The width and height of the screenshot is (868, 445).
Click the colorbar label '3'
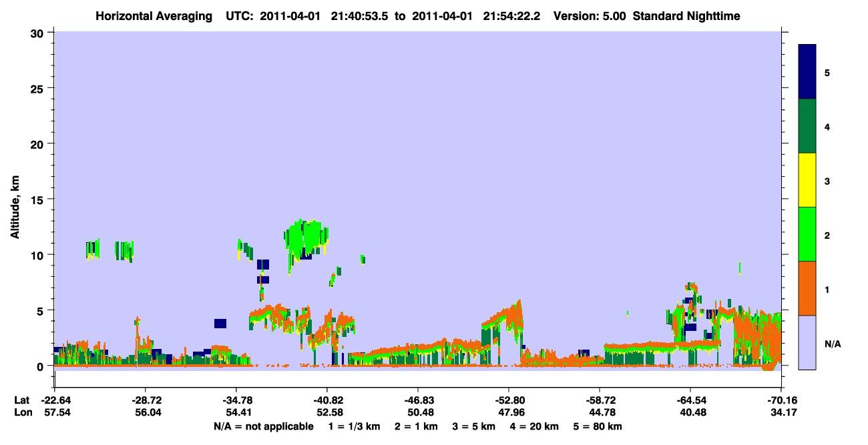tap(827, 181)
